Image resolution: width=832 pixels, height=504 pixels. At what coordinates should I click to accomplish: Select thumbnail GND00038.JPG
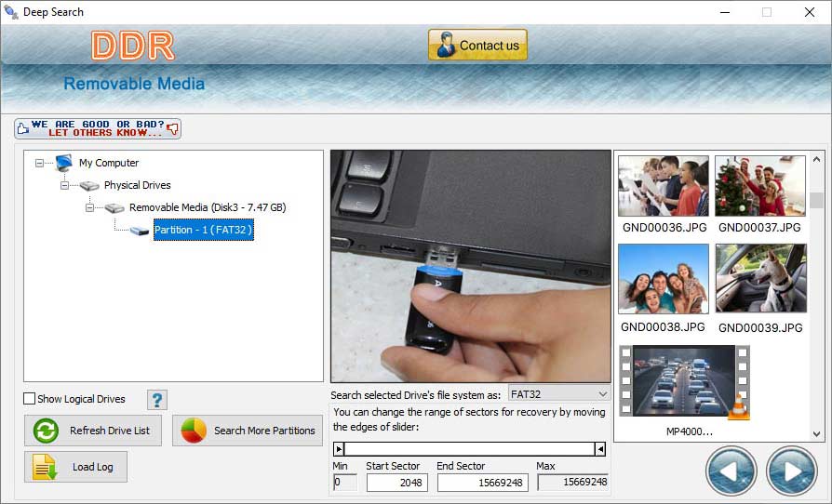coord(664,279)
